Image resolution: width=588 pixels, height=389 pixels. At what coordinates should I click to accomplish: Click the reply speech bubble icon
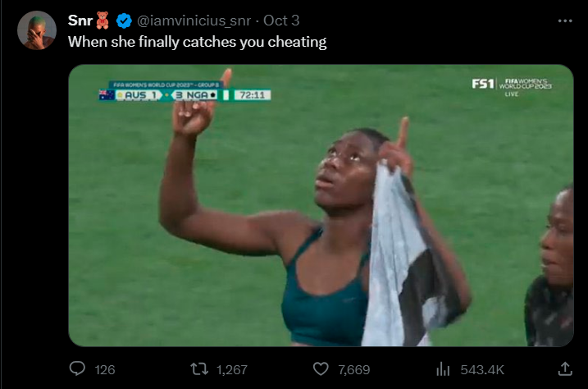pyautogui.click(x=77, y=369)
